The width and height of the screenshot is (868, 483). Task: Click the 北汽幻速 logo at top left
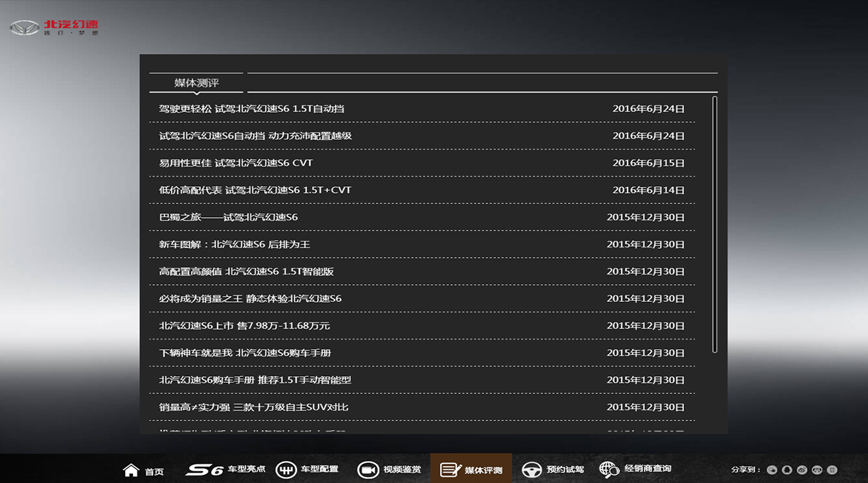click(54, 28)
